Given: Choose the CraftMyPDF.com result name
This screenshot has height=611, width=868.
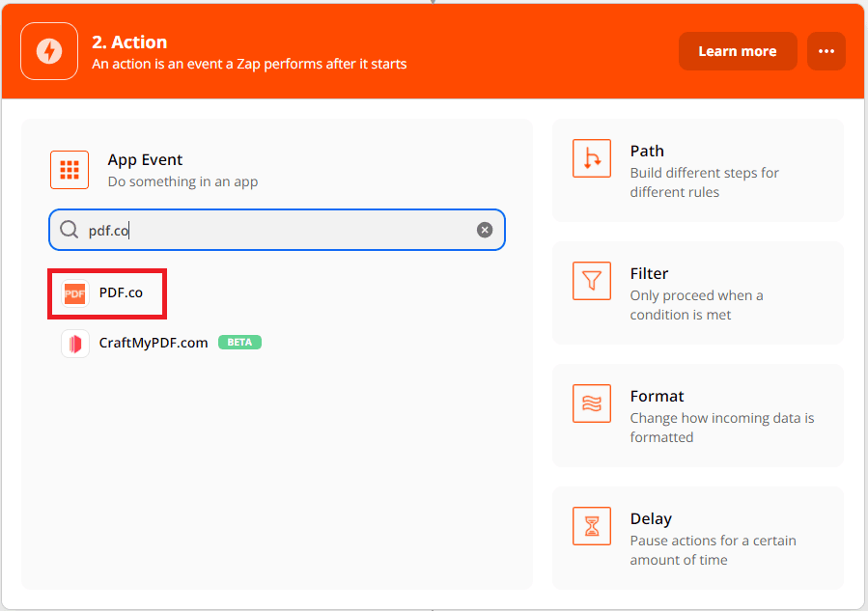Looking at the screenshot, I should [x=154, y=343].
